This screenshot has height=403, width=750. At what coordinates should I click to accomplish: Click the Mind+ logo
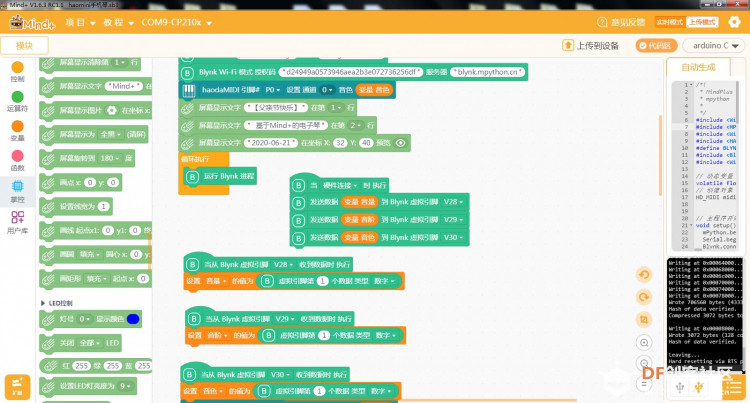click(32, 22)
